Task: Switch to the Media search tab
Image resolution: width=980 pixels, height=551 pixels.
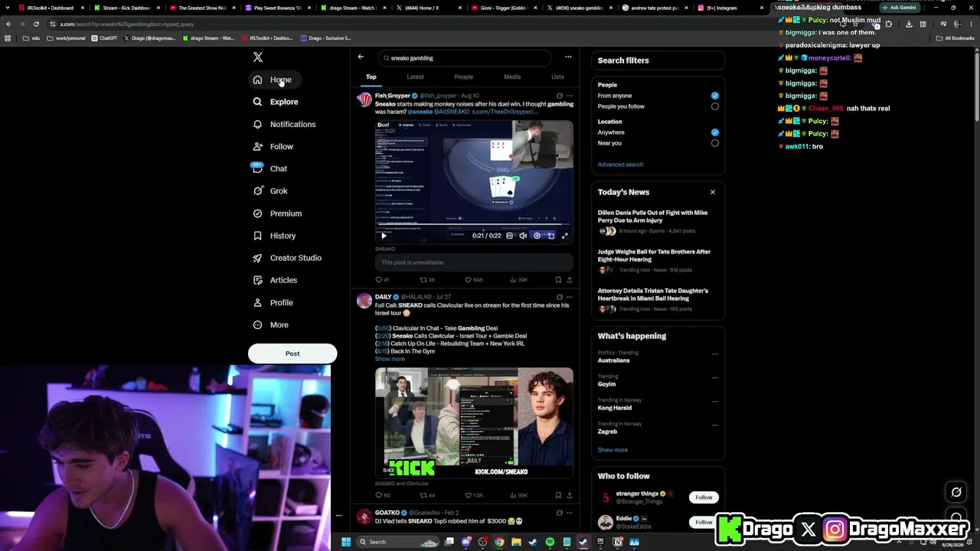Action: [512, 77]
